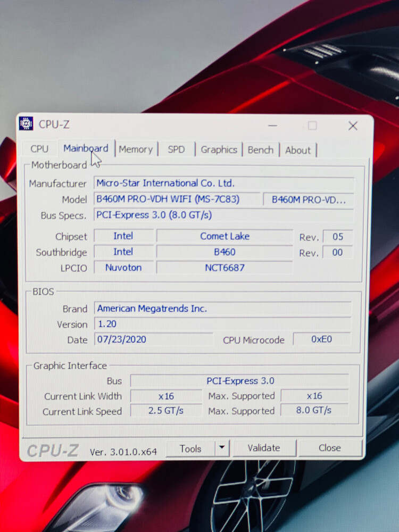399x532 pixels.
Task: Click the Close button at bottom
Action: [x=329, y=448]
